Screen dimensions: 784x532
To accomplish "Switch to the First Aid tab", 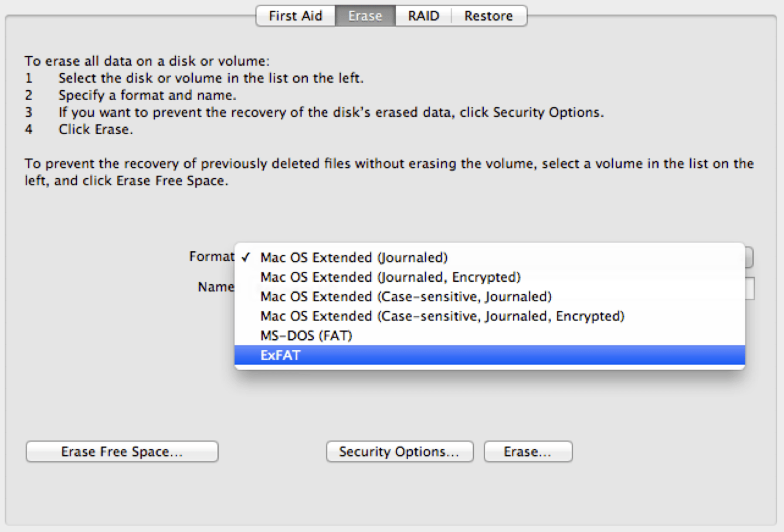I will [296, 16].
